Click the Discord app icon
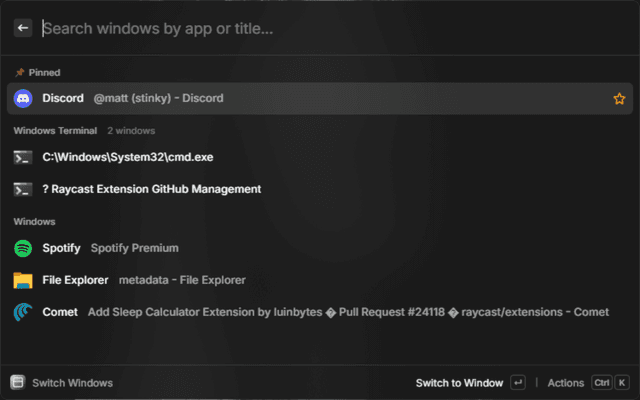The height and width of the screenshot is (400, 640). (x=23, y=98)
